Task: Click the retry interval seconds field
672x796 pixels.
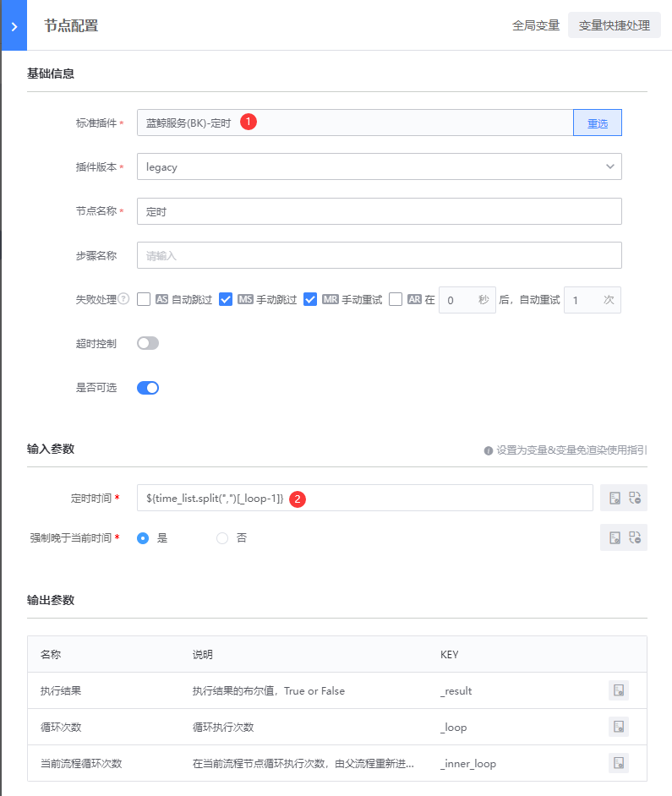Action: pyautogui.click(x=467, y=300)
